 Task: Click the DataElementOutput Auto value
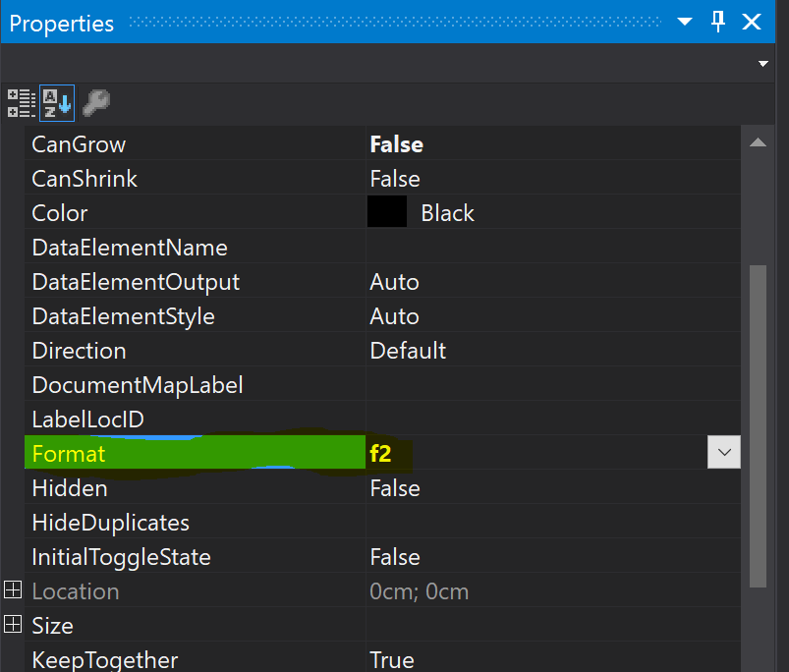tap(394, 282)
